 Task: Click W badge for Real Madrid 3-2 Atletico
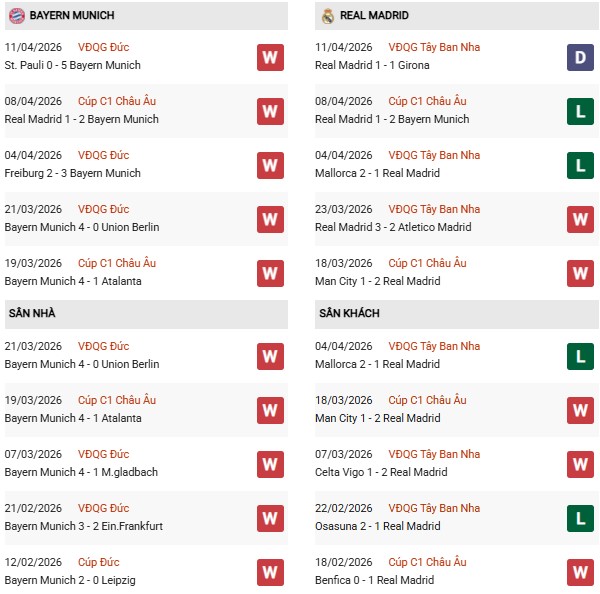(580, 219)
